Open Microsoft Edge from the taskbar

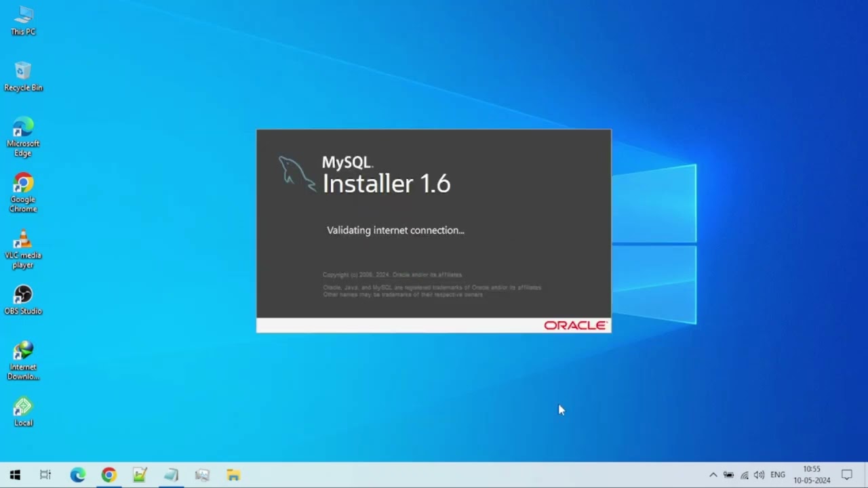[78, 475]
